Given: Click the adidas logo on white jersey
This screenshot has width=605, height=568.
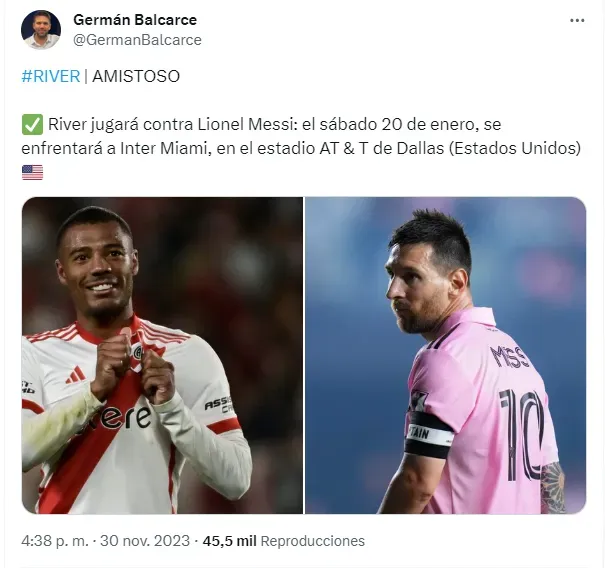Looking at the screenshot, I should coord(76,375).
